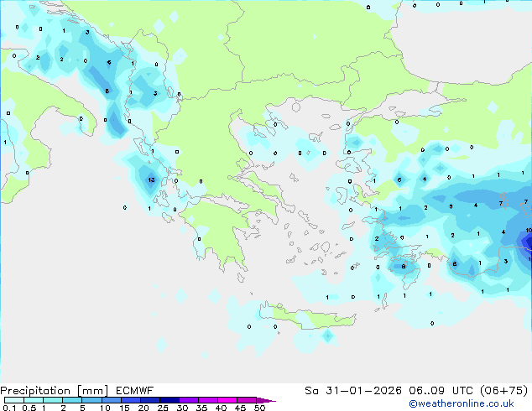Select the 'Precipitation [mm]' title text
Screen dimensions: 532x411
[55, 391]
